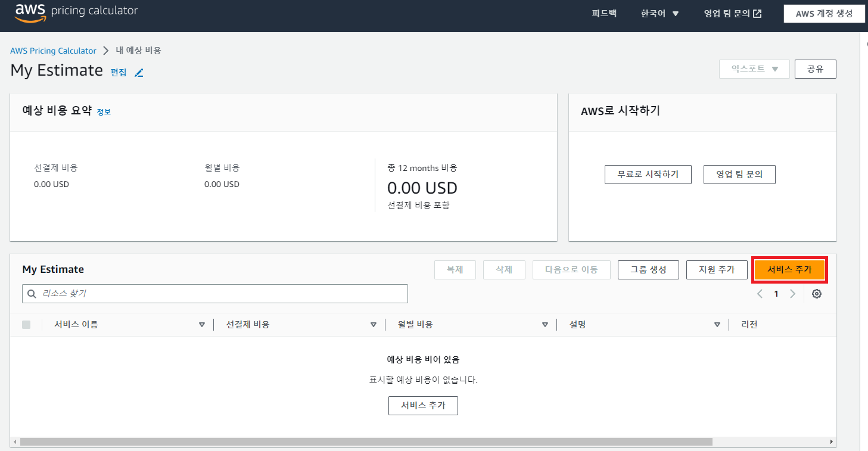Open the AWS Pricing Calculator breadcrumb link
The height and width of the screenshot is (451, 868).
53,51
